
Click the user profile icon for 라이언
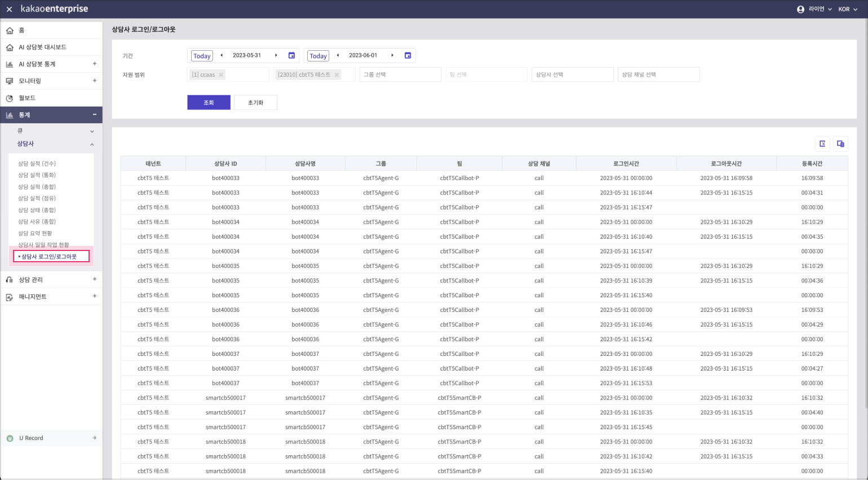coord(800,10)
